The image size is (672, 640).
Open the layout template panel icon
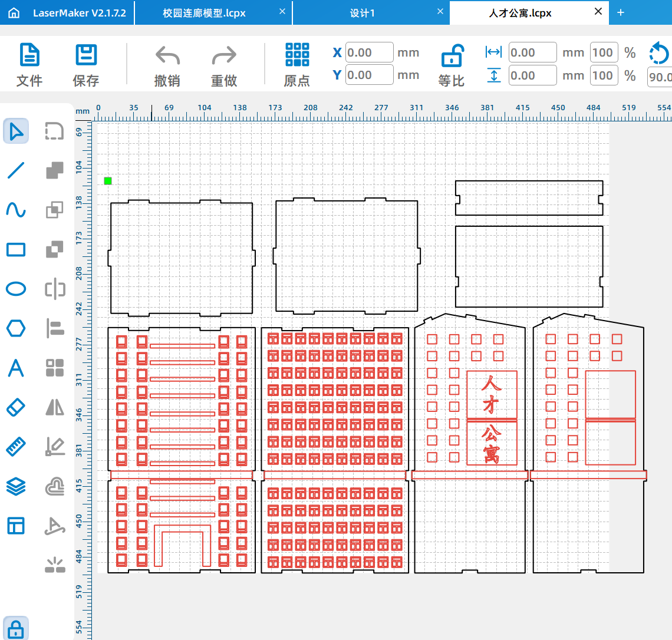tap(17, 526)
